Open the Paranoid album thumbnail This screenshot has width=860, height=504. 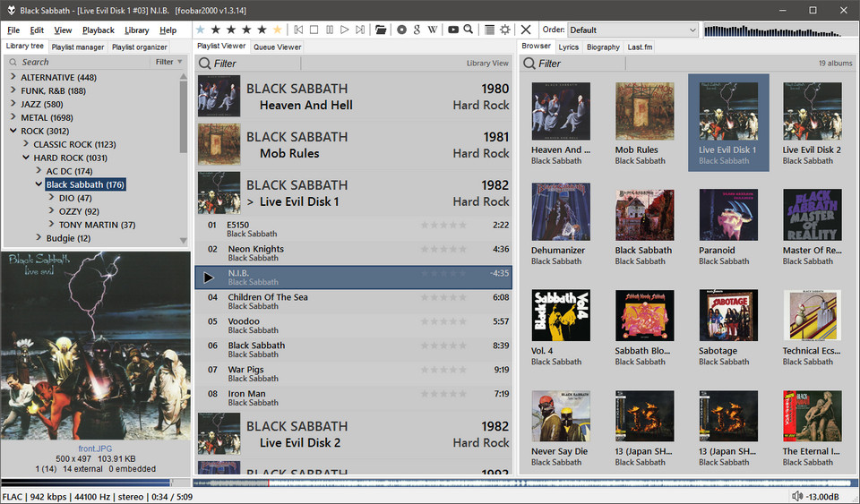click(x=728, y=215)
